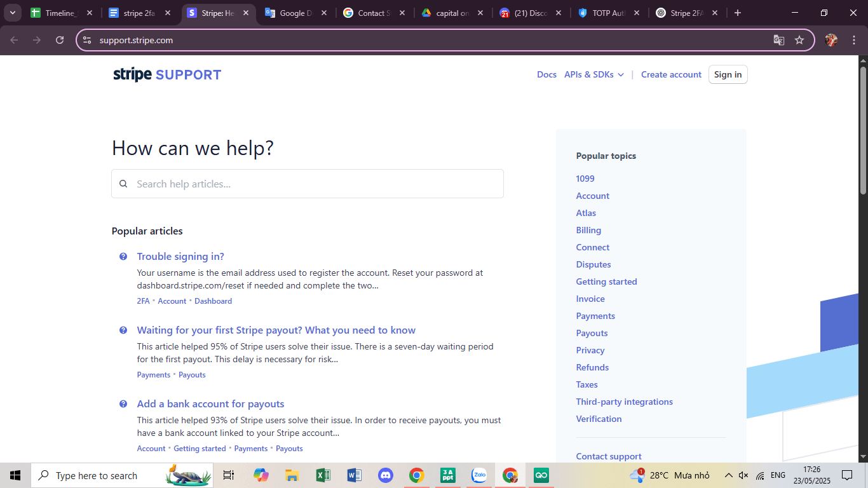Switch to Timeline spreadsheet tab

pos(62,13)
